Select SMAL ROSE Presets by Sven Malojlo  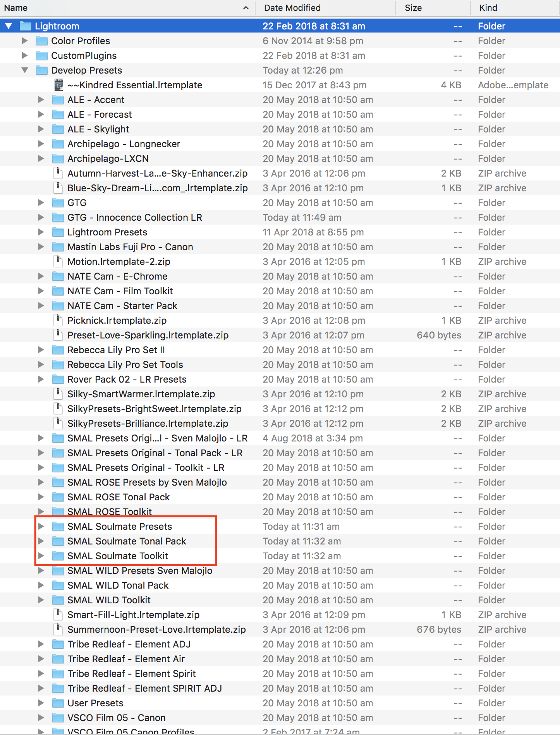click(280, 482)
